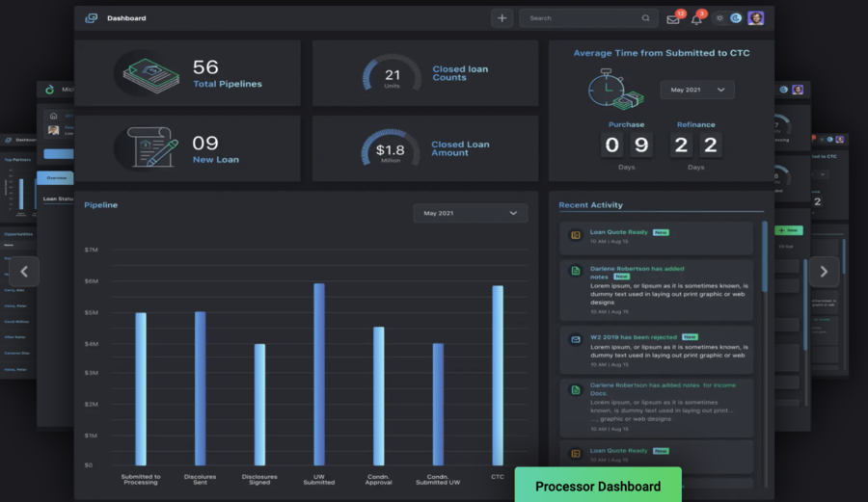Viewport: 868px width, 502px height.
Task: Open the mail inbox icon with badge
Action: pyautogui.click(x=673, y=19)
